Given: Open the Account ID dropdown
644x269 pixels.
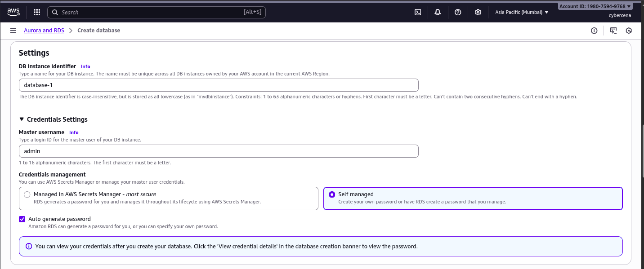Looking at the screenshot, I should coord(595,6).
